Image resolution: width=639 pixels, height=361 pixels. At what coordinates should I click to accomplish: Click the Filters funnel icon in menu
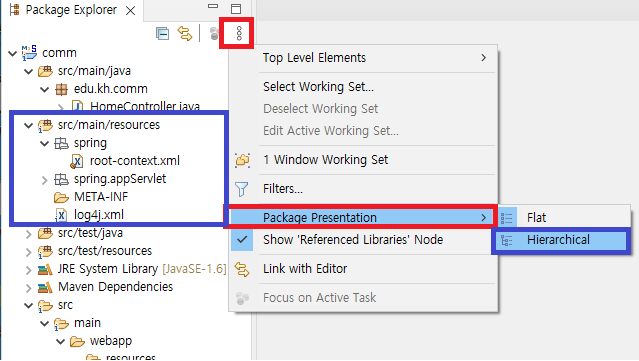click(242, 189)
